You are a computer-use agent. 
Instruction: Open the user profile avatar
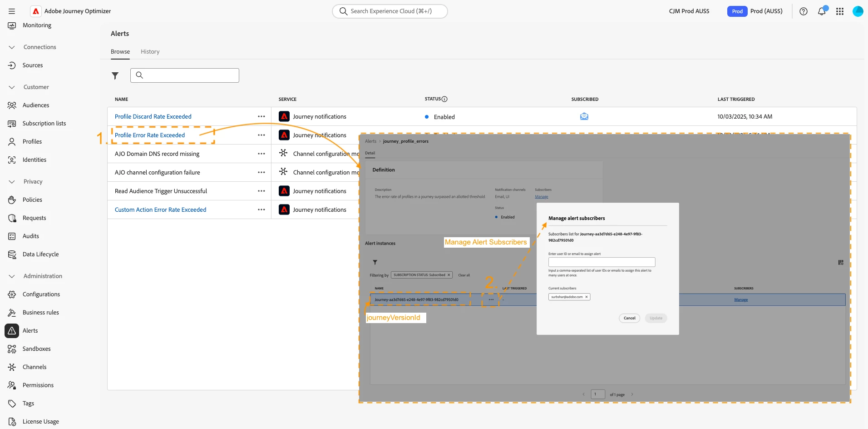pos(858,11)
